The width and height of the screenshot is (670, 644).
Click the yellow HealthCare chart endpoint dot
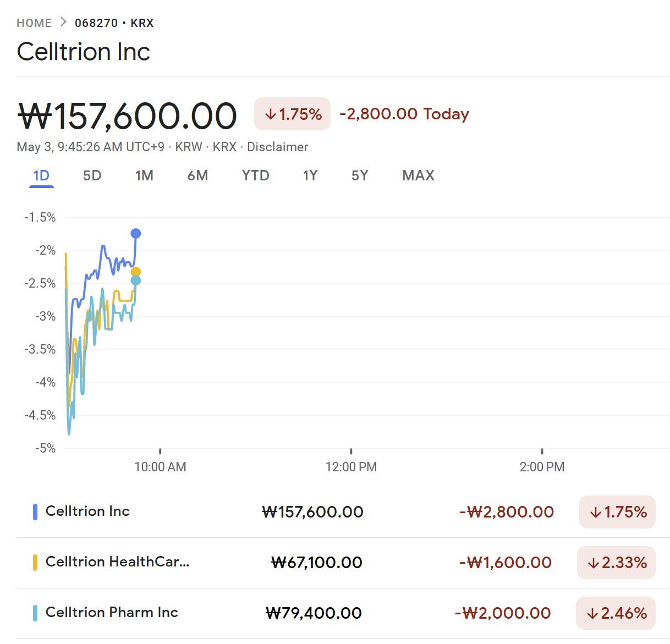pos(136,272)
